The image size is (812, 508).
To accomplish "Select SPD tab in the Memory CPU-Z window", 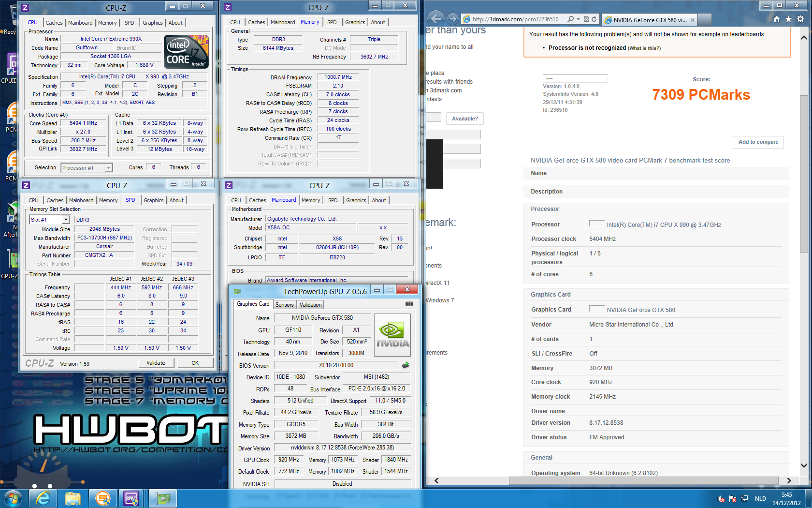I will [332, 22].
